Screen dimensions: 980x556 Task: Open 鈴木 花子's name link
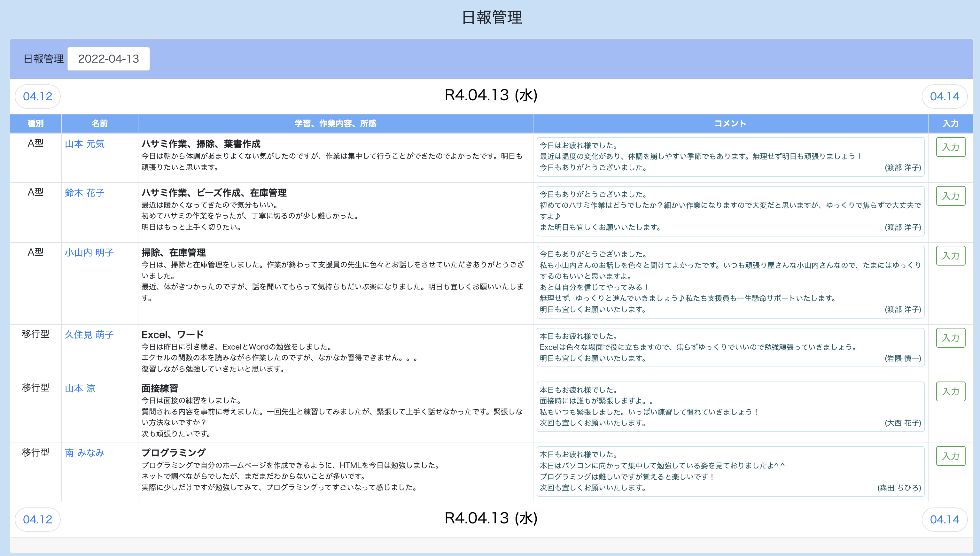[84, 193]
